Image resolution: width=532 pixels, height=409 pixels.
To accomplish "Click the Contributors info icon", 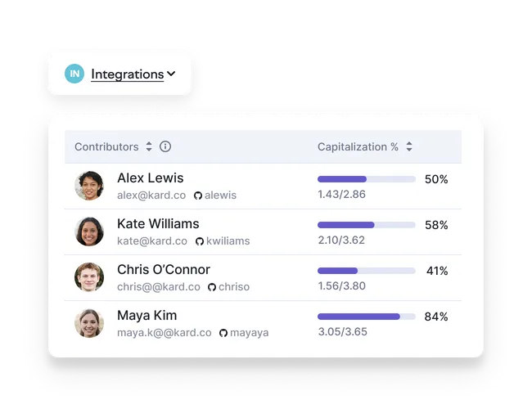I will [165, 146].
